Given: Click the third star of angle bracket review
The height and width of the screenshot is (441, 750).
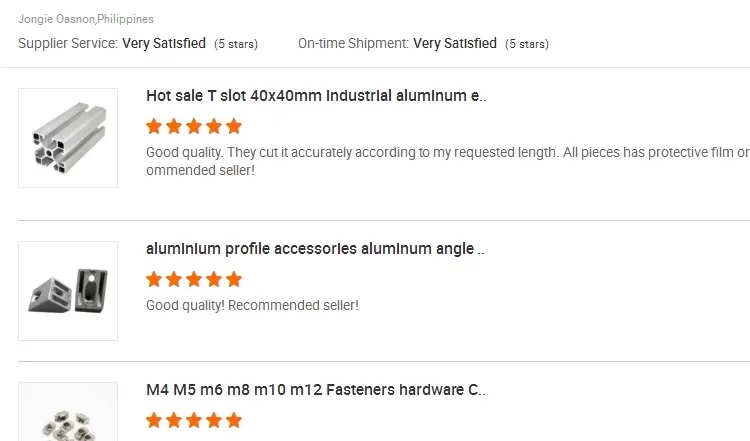Looking at the screenshot, I should [x=194, y=279].
